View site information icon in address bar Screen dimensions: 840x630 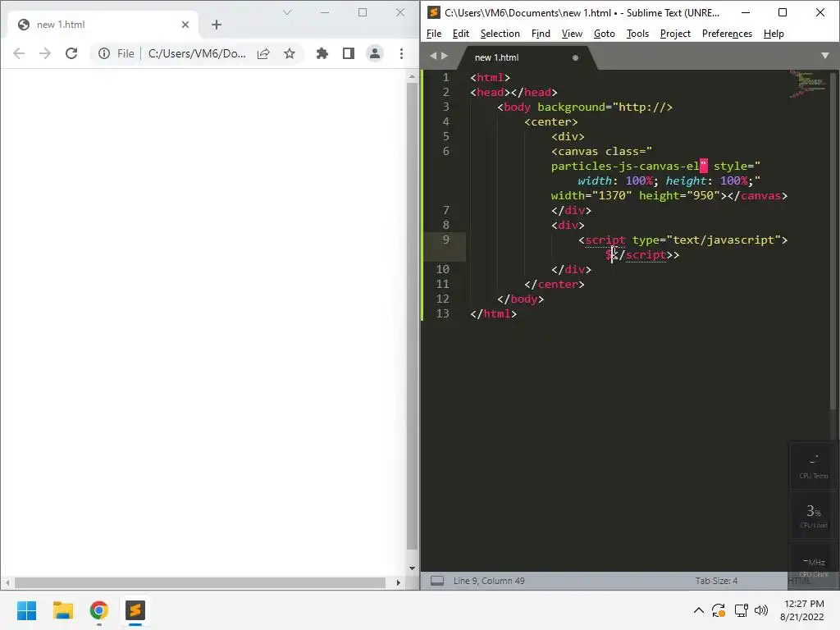(104, 53)
